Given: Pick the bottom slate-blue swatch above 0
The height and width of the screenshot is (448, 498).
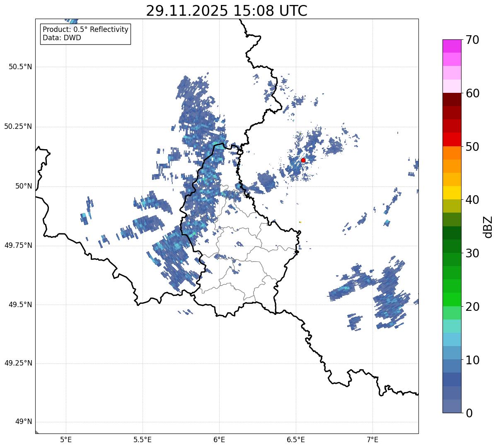Looking at the screenshot, I should (452, 406).
